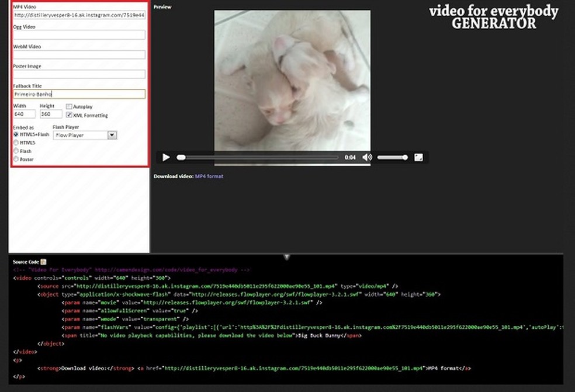The width and height of the screenshot is (575, 392).
Task: Collapse the source panel with the arrow handle
Action: [287, 256]
